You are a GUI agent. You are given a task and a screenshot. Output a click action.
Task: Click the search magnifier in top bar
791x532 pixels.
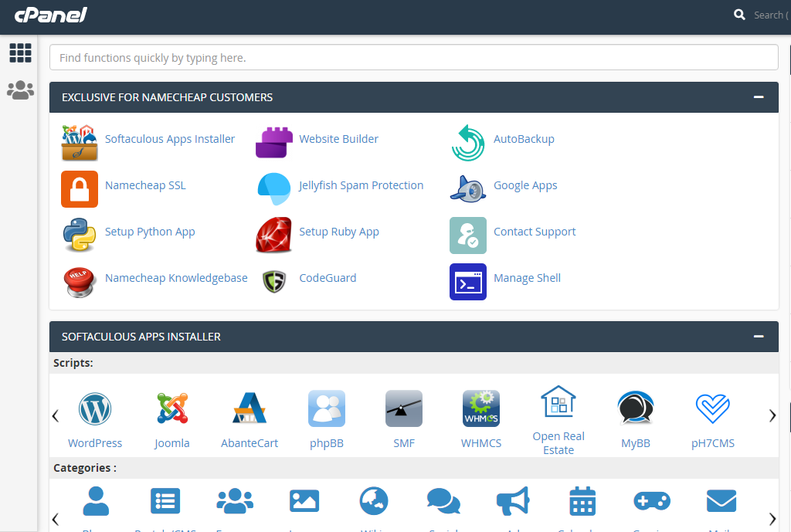(739, 15)
